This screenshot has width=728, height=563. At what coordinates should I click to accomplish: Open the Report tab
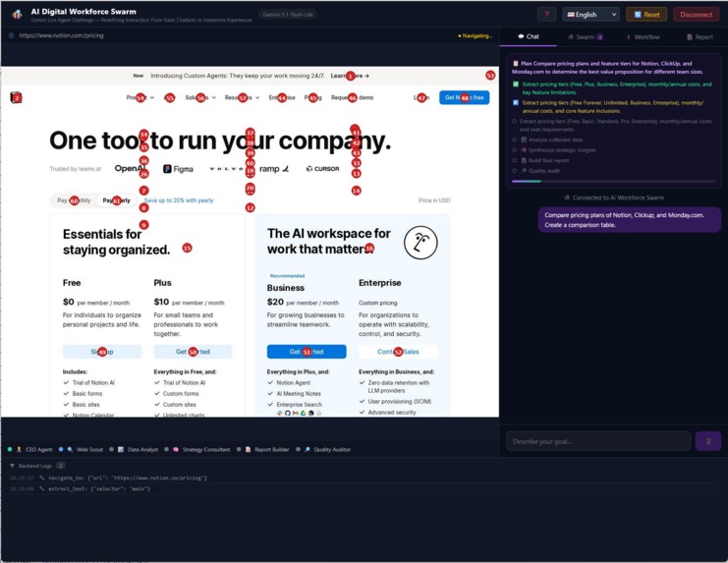point(700,37)
